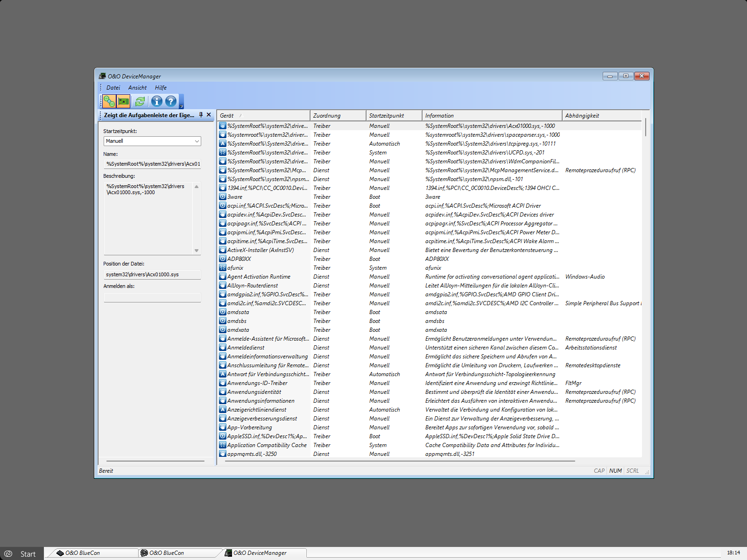Click Windows-Audio dependency cell

585,277
